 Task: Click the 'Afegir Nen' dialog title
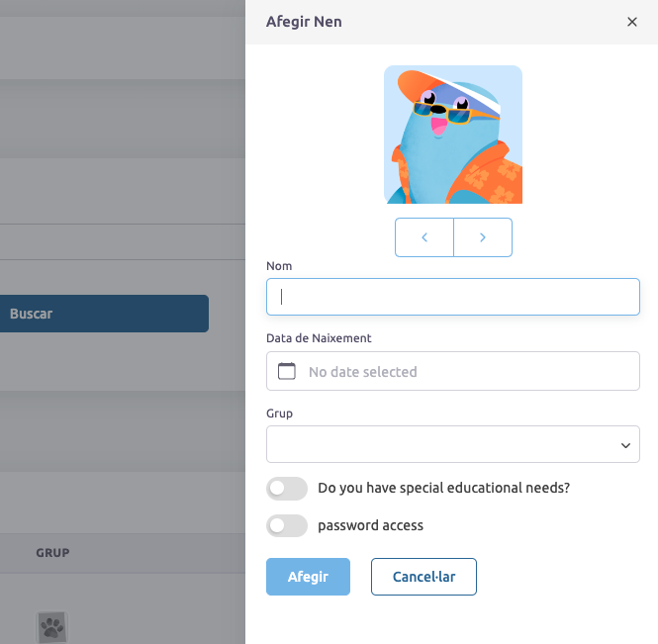coord(304,22)
